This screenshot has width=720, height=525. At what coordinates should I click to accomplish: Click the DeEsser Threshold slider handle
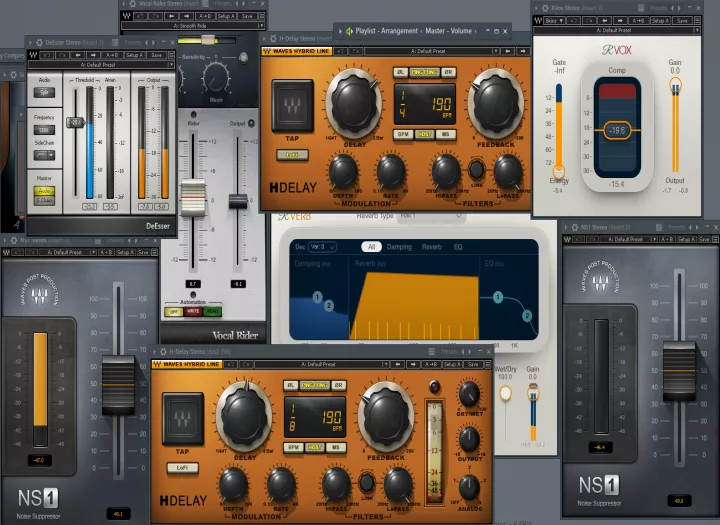75,122
